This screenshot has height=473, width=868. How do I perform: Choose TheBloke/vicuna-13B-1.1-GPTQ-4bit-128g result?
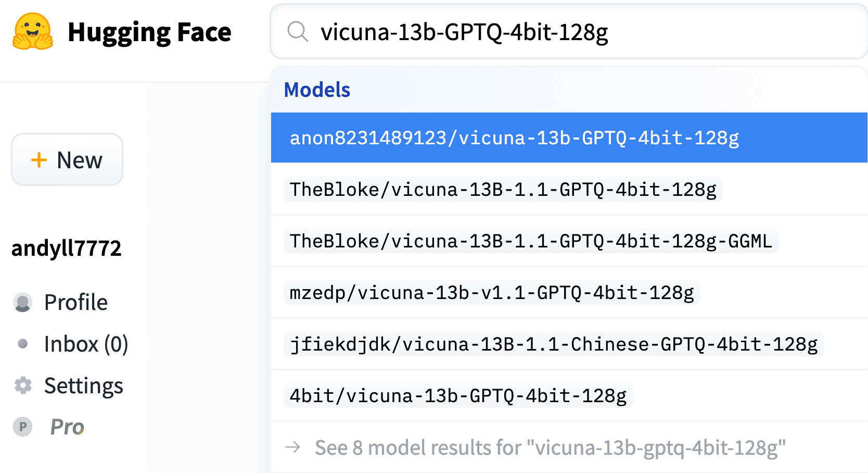(503, 190)
